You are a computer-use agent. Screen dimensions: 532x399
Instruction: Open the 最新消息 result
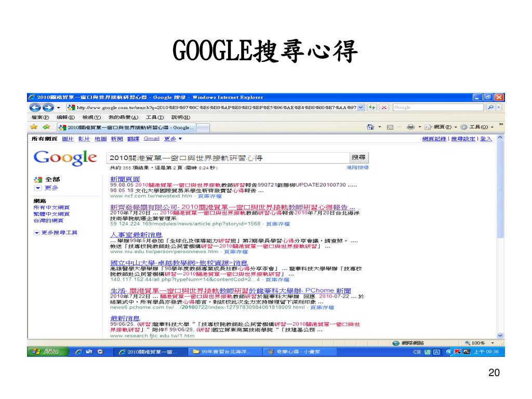(x=125, y=318)
